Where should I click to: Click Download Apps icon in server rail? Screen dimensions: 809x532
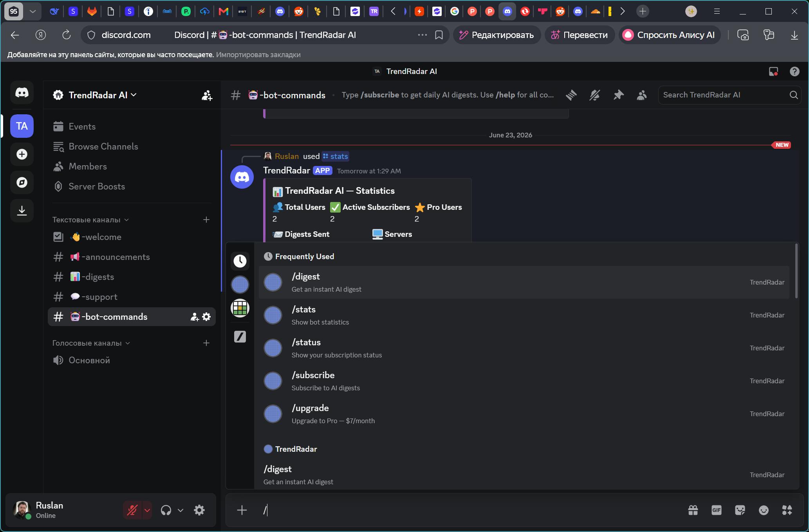pos(22,211)
